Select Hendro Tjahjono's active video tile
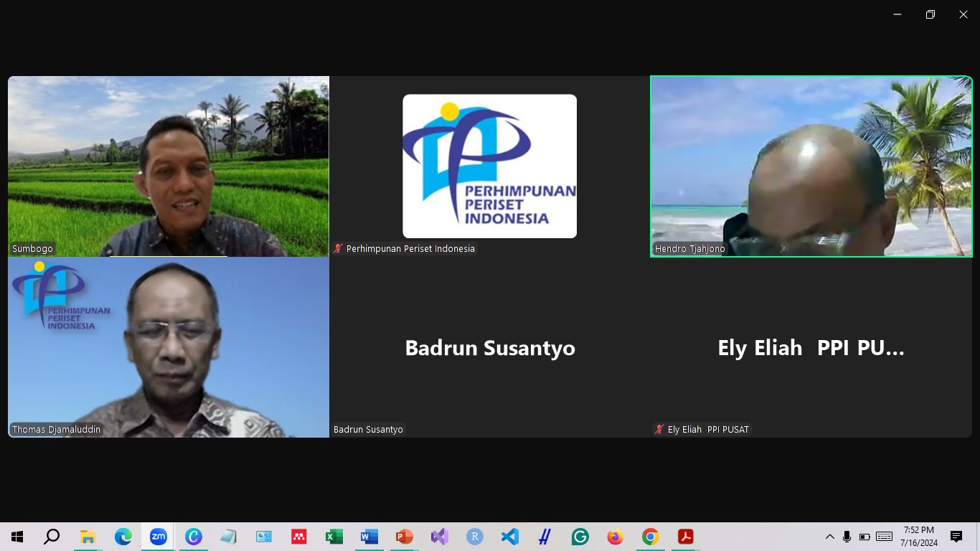 click(811, 166)
